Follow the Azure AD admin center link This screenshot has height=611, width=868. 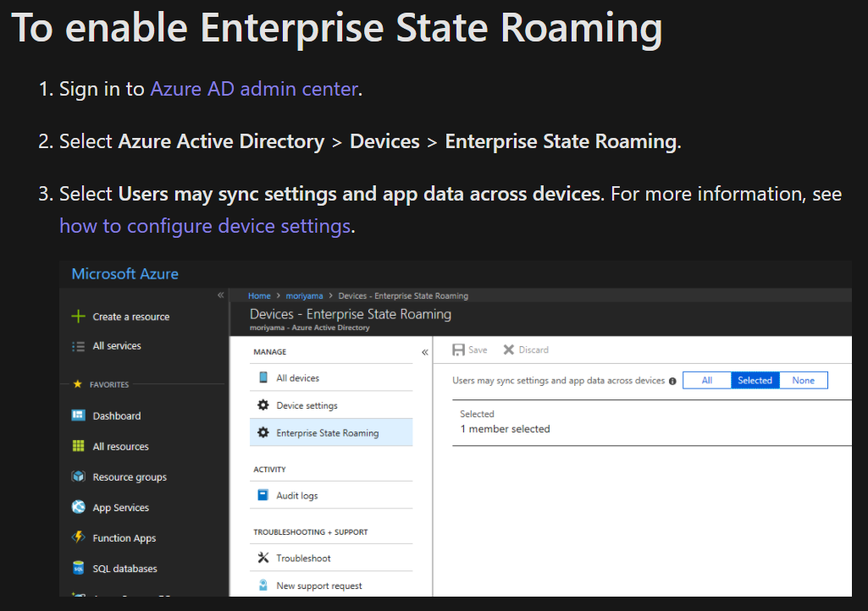click(254, 88)
